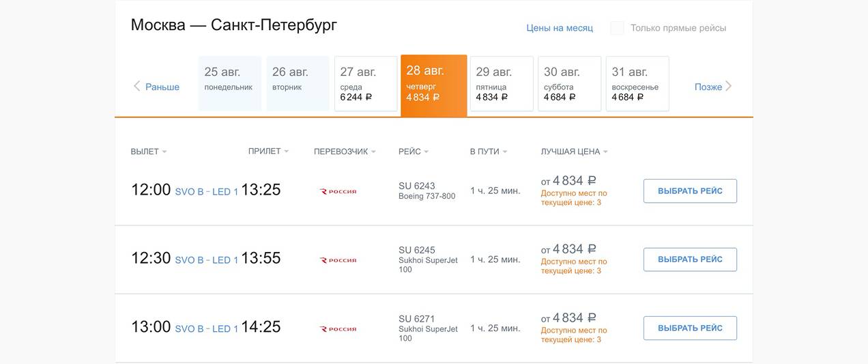Click the left arrow next to Раньше
This screenshot has width=868, height=364.
click(x=136, y=86)
